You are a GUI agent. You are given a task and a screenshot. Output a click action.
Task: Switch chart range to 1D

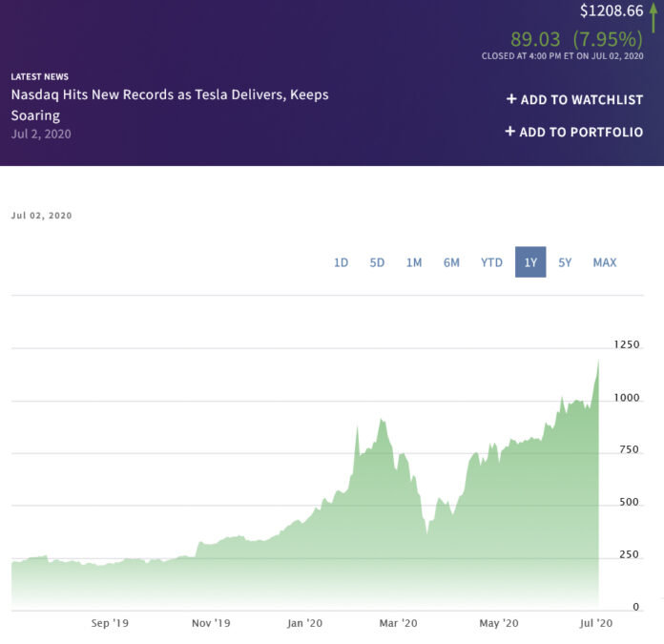tap(341, 262)
